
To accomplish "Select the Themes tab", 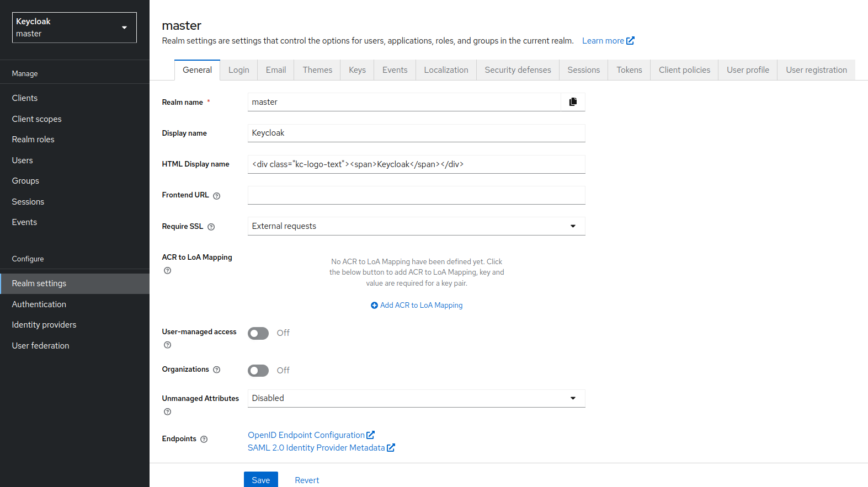I will (x=317, y=70).
